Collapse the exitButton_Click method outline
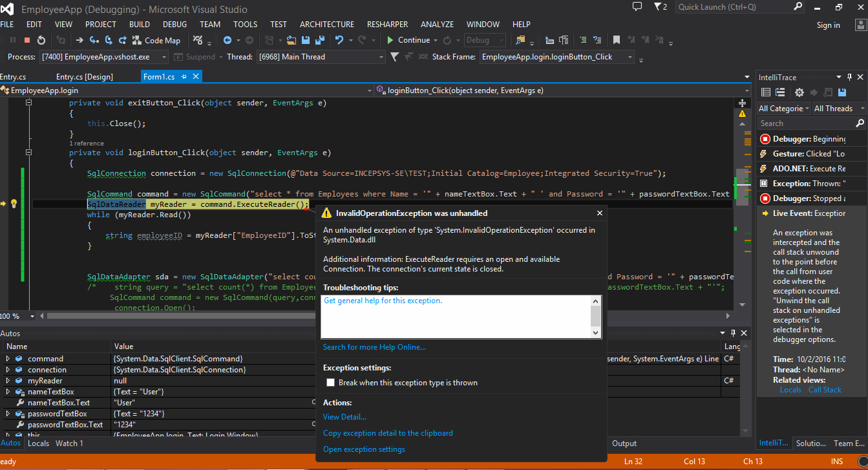The width and height of the screenshot is (868, 470). [28, 103]
